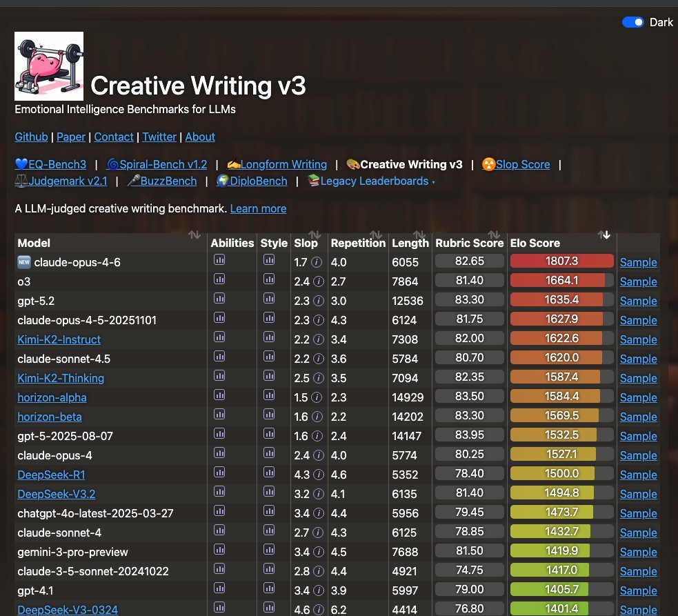Open Abilities chart icon for o3
678x616 pixels.
pyautogui.click(x=219, y=279)
